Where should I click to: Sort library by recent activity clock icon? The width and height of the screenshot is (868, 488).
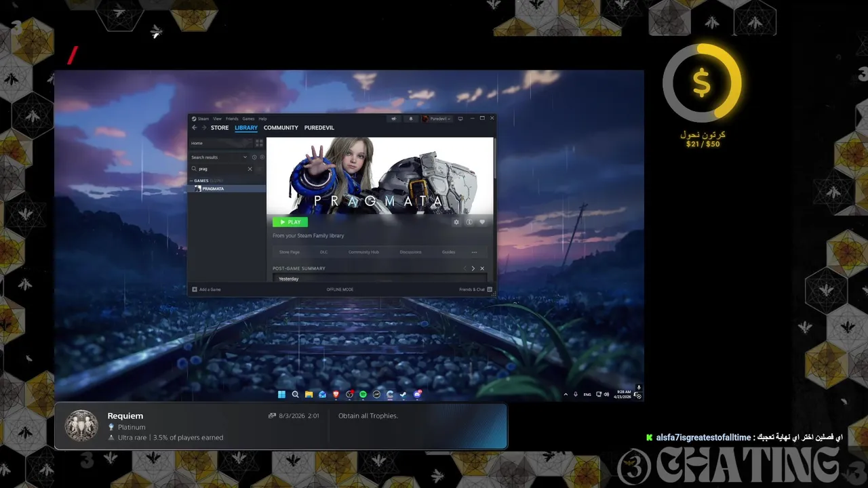tap(254, 157)
